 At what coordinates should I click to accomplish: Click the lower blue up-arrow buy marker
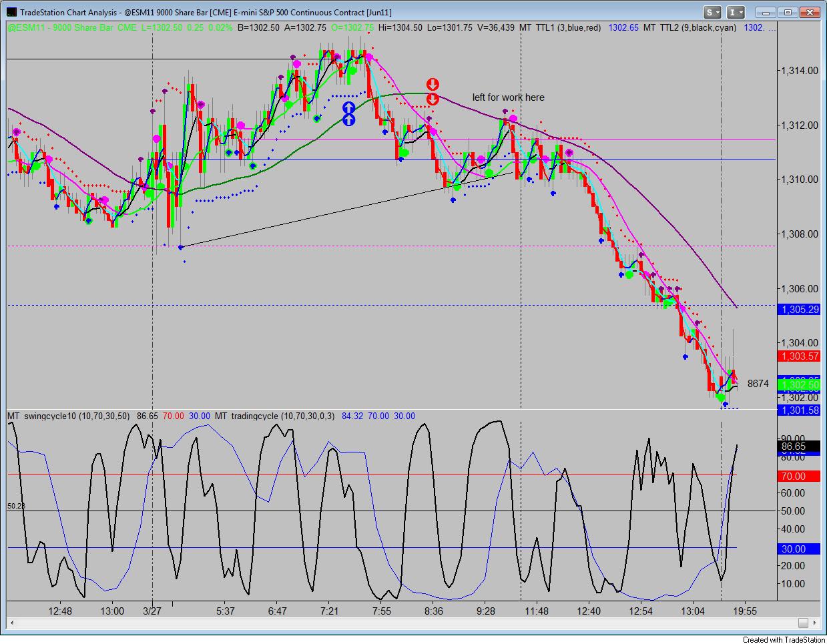point(348,120)
